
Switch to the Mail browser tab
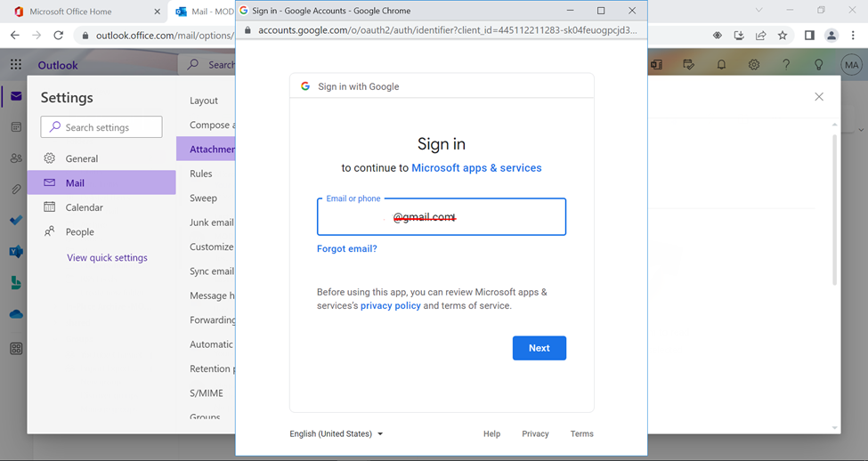click(202, 12)
